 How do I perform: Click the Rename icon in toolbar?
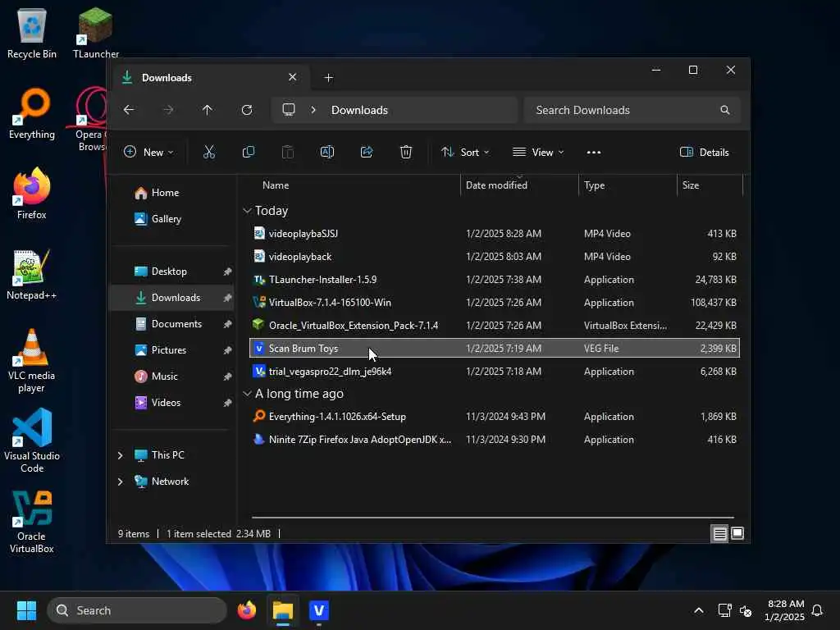coord(326,152)
